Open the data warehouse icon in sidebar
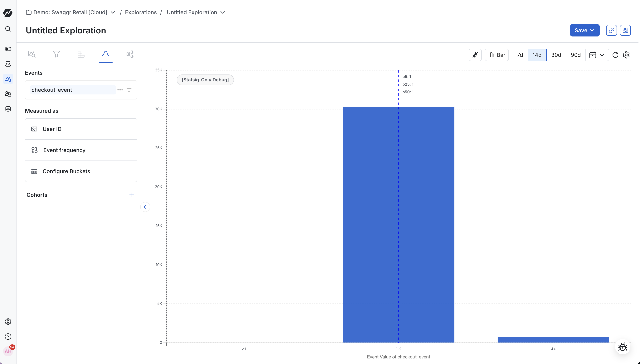Screen dimensions: 640x364 (x=8, y=109)
